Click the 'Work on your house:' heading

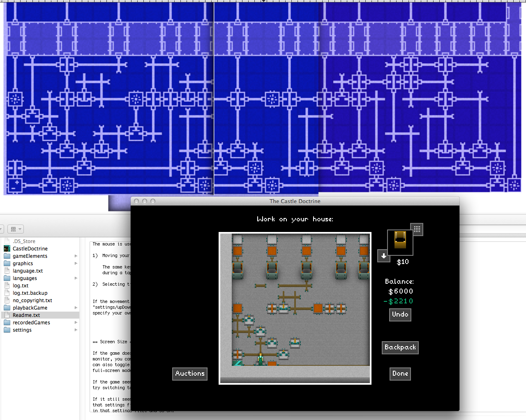click(x=295, y=219)
